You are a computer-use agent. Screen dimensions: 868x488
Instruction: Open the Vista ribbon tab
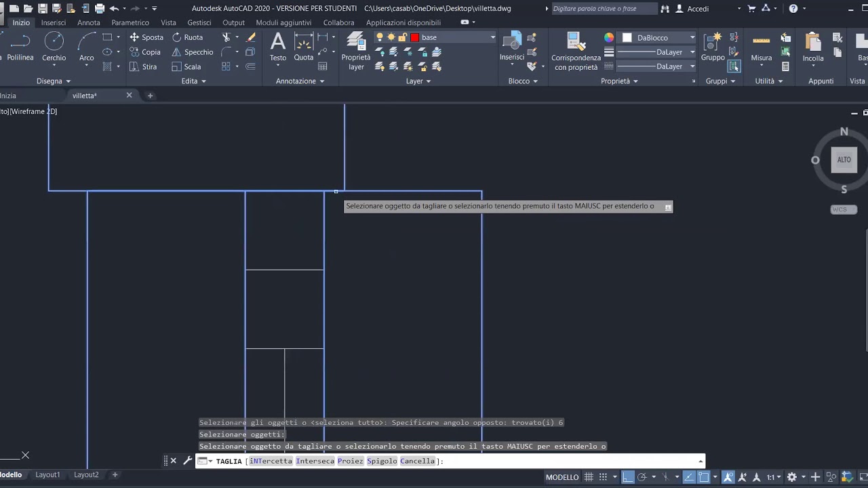(x=169, y=22)
